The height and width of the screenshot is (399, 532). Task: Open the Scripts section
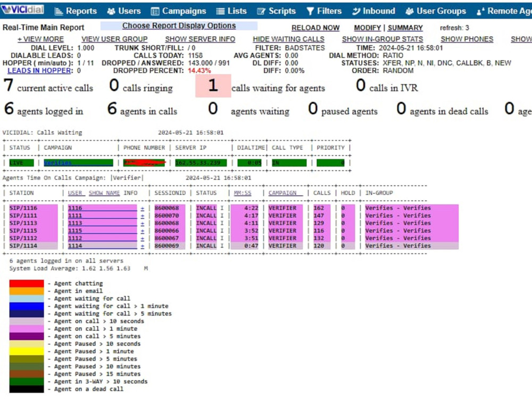coord(282,11)
